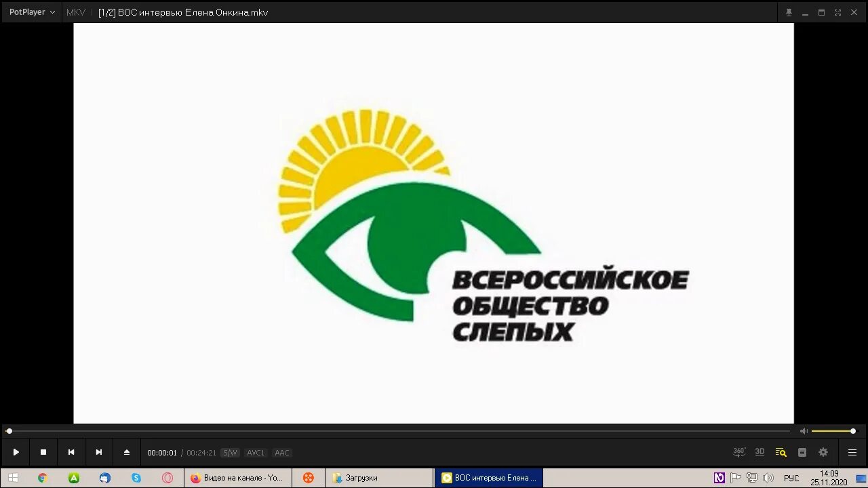Viewport: 868px width, 488px height.
Task: Toggle 3D video mode
Action: (760, 452)
